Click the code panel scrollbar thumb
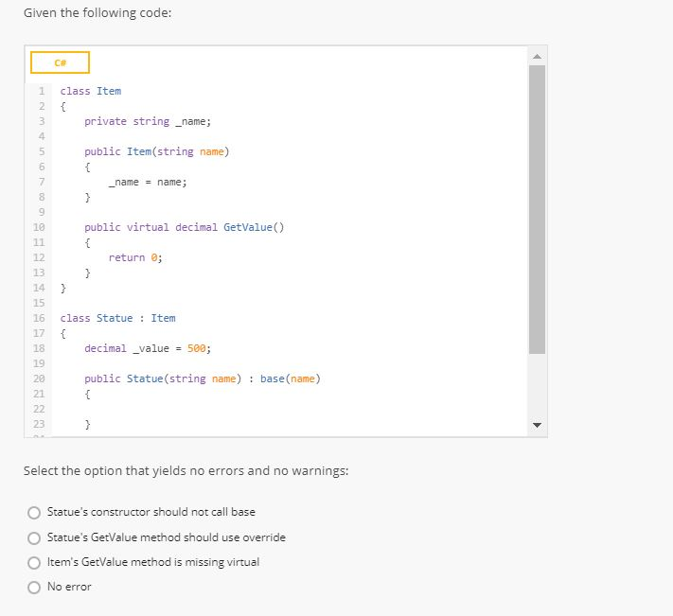This screenshot has width=673, height=616. point(537,209)
